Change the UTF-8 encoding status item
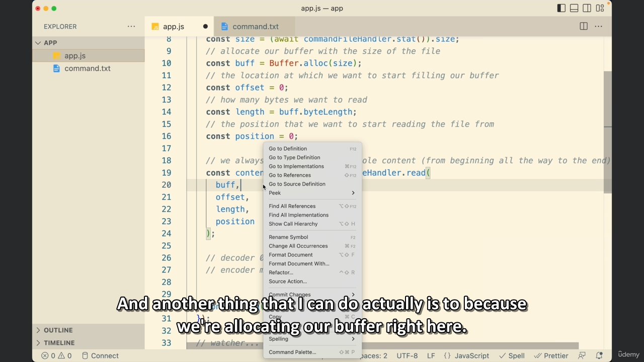 (x=407, y=355)
